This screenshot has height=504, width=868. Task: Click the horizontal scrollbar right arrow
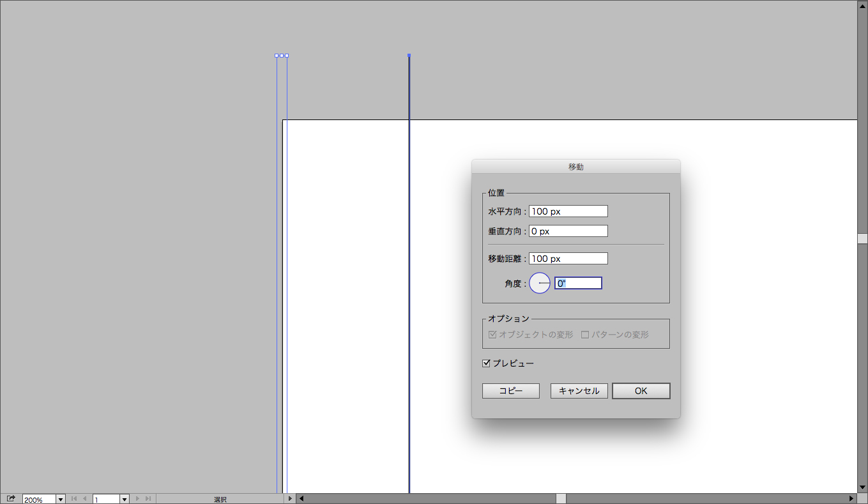click(x=851, y=499)
